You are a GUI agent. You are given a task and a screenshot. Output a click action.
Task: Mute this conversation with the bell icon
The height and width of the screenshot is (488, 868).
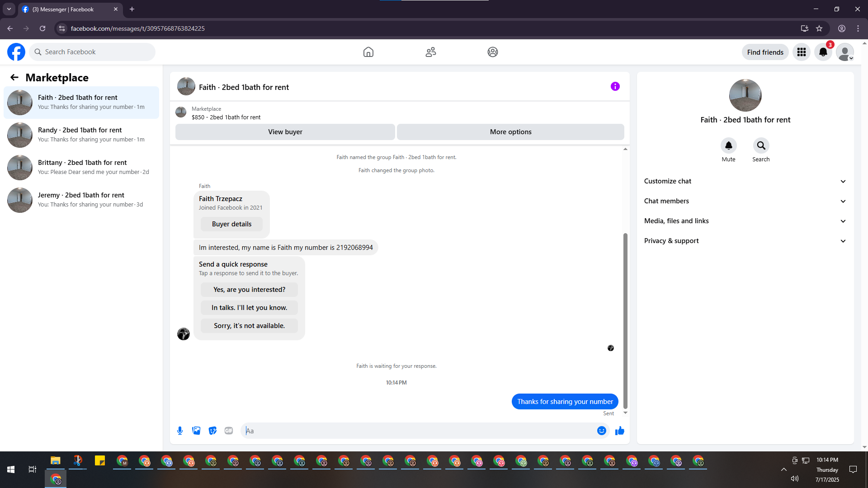[729, 145]
